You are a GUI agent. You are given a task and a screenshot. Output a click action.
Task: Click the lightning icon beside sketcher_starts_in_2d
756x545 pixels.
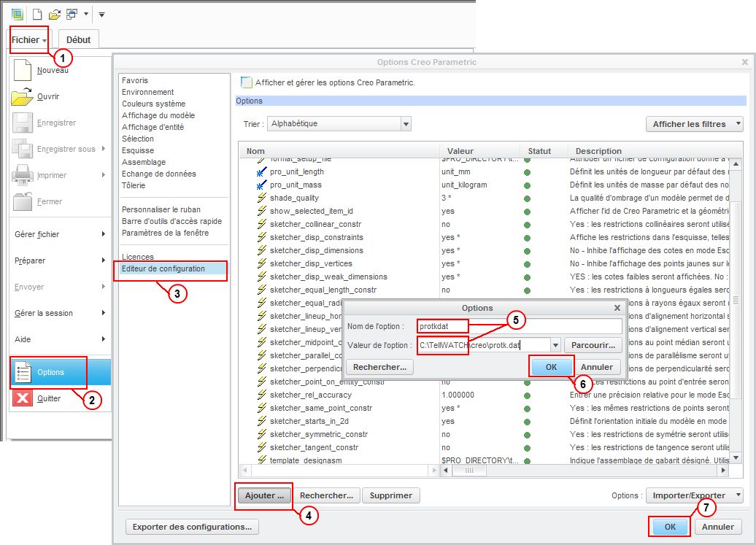coord(261,421)
